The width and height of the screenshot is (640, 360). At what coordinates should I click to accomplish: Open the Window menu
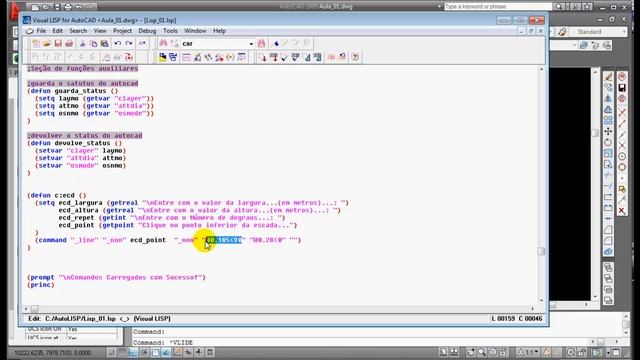[x=195, y=31]
